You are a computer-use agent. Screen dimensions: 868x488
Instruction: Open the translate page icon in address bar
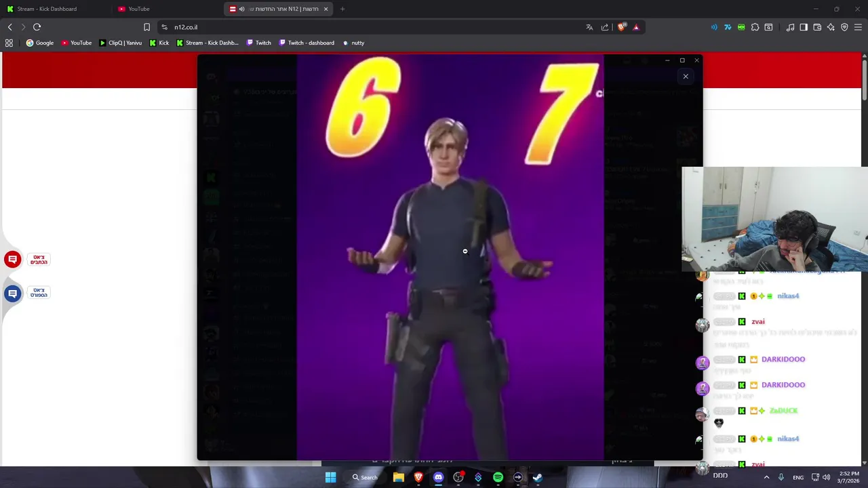589,27
